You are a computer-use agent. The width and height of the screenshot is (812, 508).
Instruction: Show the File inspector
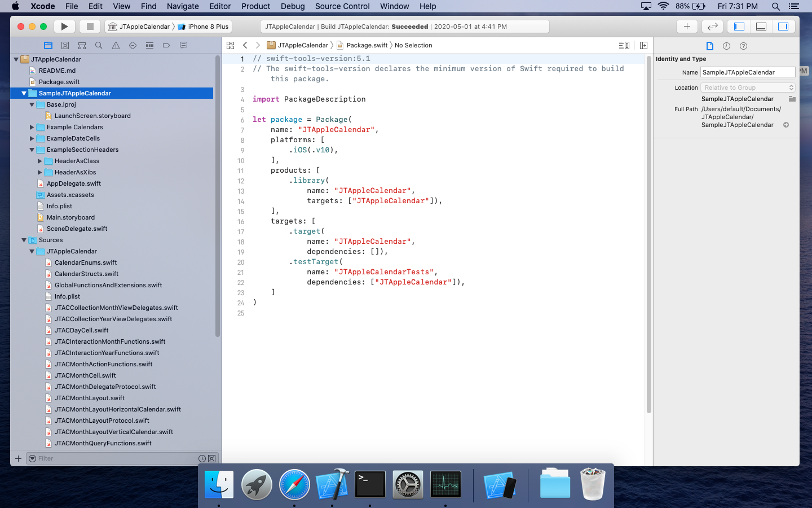[x=710, y=46]
